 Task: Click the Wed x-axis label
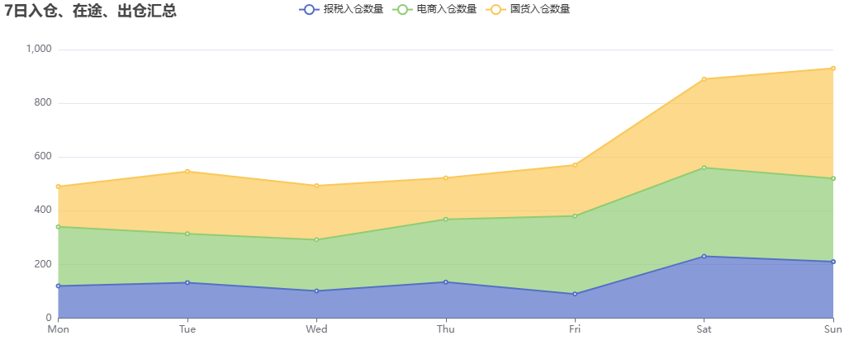(x=316, y=329)
